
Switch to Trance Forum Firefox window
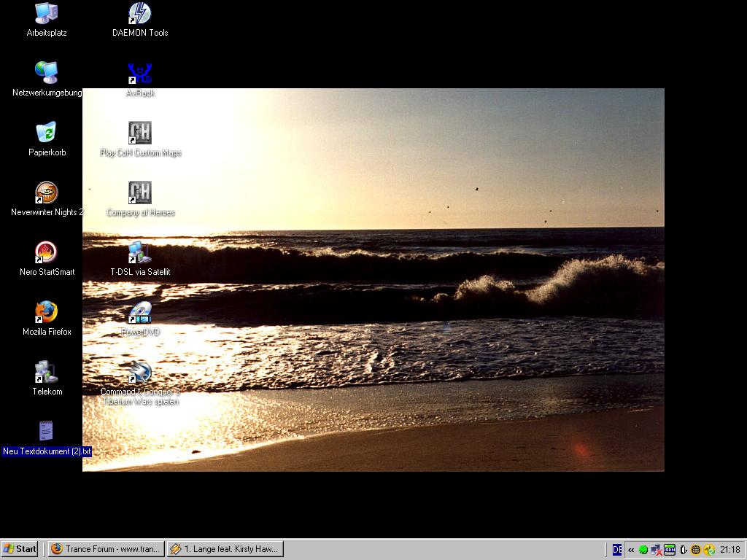pyautogui.click(x=106, y=549)
